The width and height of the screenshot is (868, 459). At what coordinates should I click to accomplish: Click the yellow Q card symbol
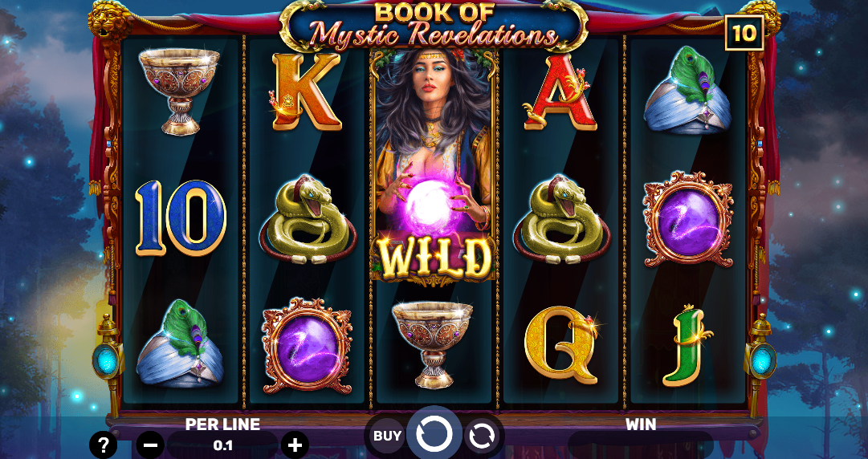(x=561, y=344)
